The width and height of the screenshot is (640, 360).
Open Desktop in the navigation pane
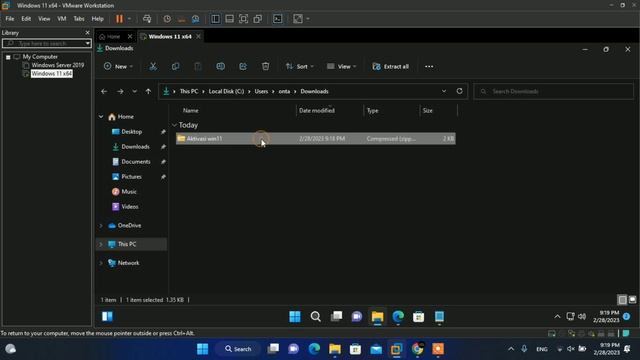pyautogui.click(x=131, y=132)
